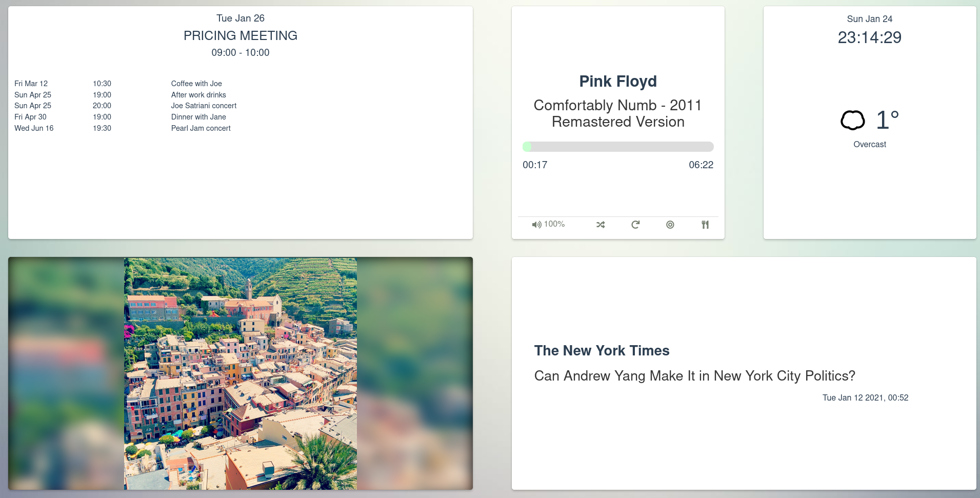Click the 1° temperature reading
Screen dimensions: 980x498
[887, 121]
